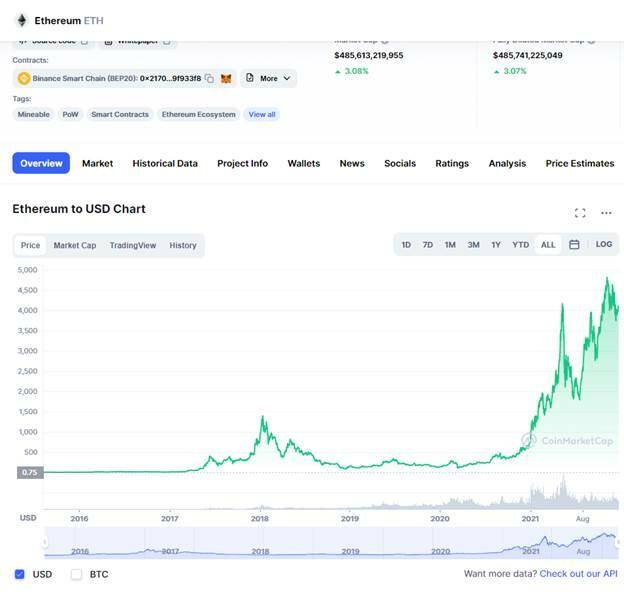Select the TradingView chart view
624x603 pixels.
(133, 245)
